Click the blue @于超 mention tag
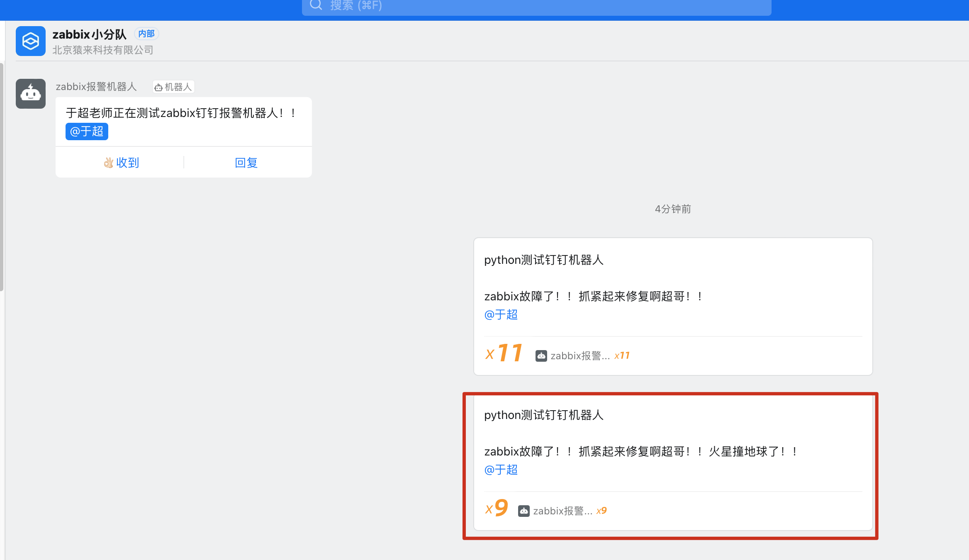This screenshot has width=969, height=560. [x=87, y=131]
